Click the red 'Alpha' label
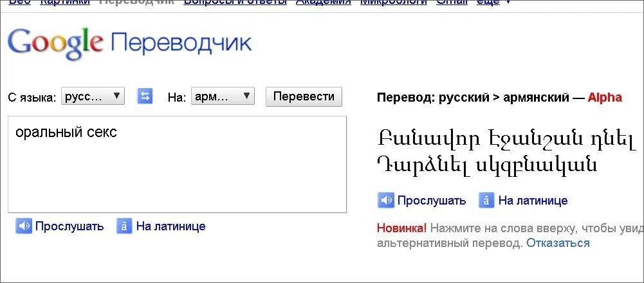The width and height of the screenshot is (644, 283). point(605,98)
